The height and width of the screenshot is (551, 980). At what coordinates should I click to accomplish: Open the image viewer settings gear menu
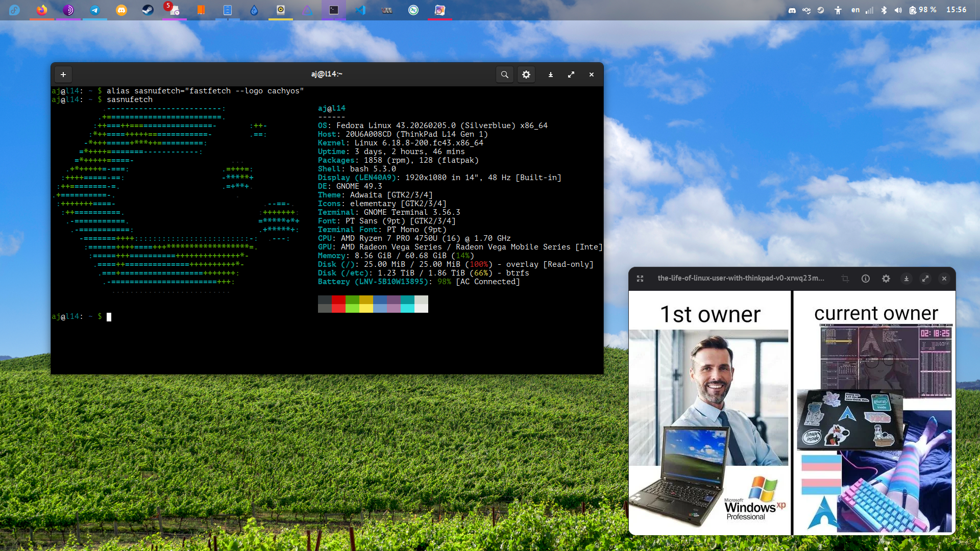tap(886, 279)
